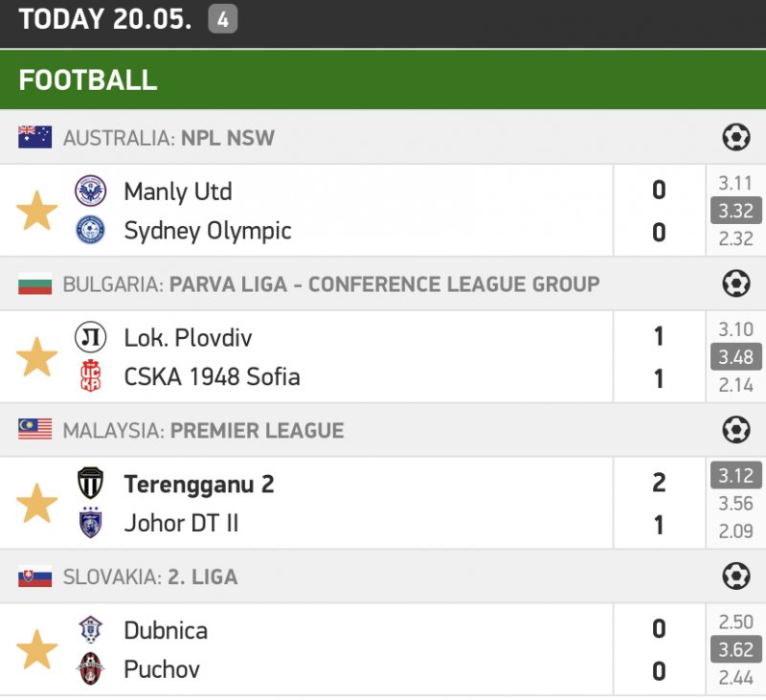
Task: Click the Puchov club crest
Action: coord(91,669)
